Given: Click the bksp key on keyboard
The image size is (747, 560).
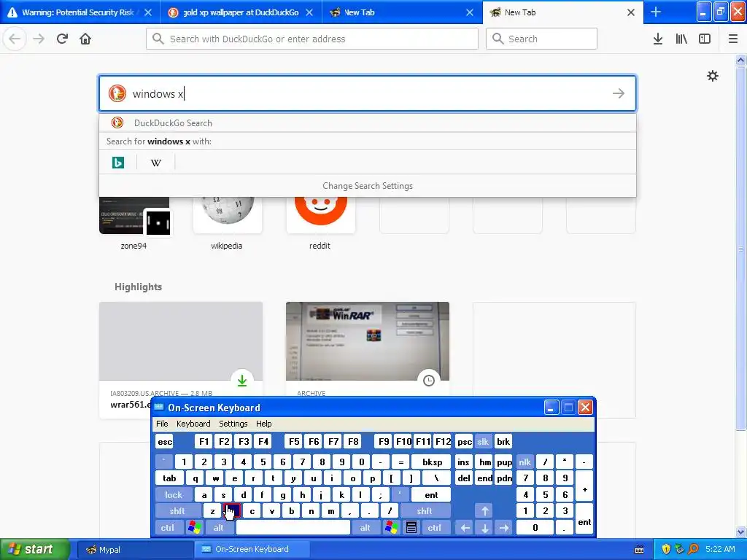Looking at the screenshot, I should [x=433, y=462].
